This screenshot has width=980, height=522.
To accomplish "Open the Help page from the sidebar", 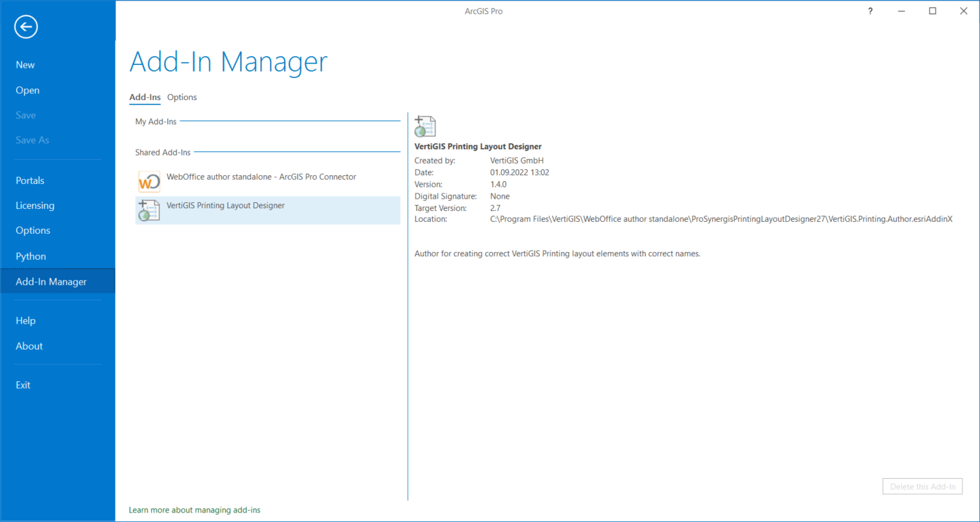I will (x=26, y=320).
